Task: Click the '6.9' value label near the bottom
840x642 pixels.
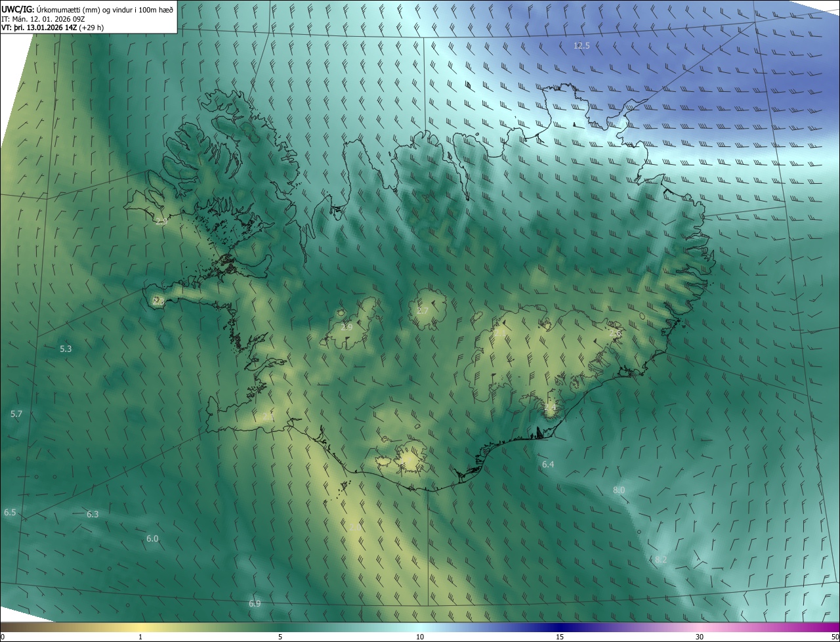Action: point(255,603)
